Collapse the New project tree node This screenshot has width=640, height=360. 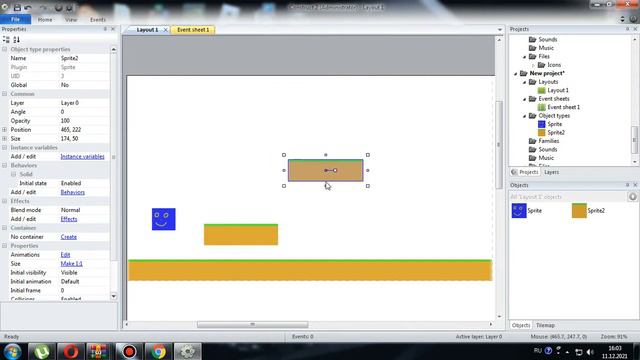[516, 73]
